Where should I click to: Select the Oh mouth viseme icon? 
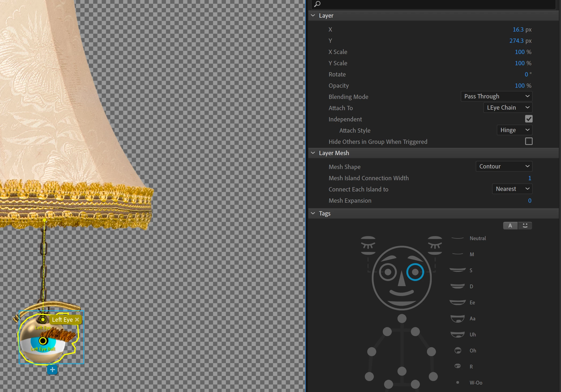point(458,351)
